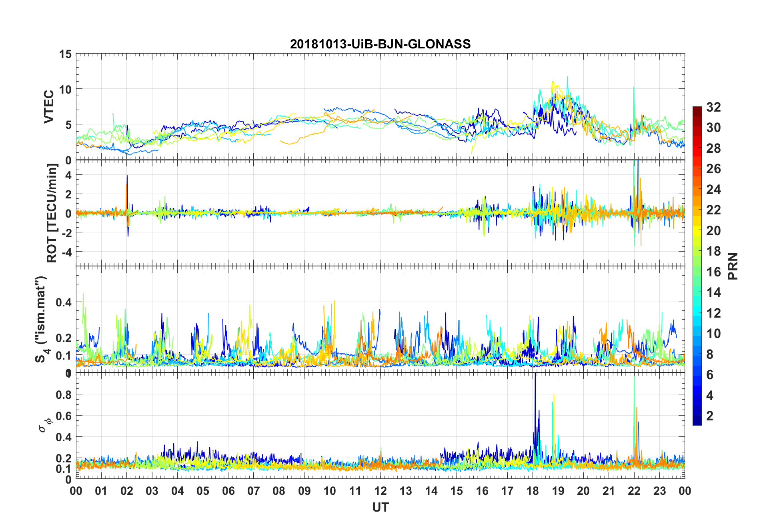Screen dimensions: 761x532
Task: Select the "07" UT axis tick label
Action: 254,491
